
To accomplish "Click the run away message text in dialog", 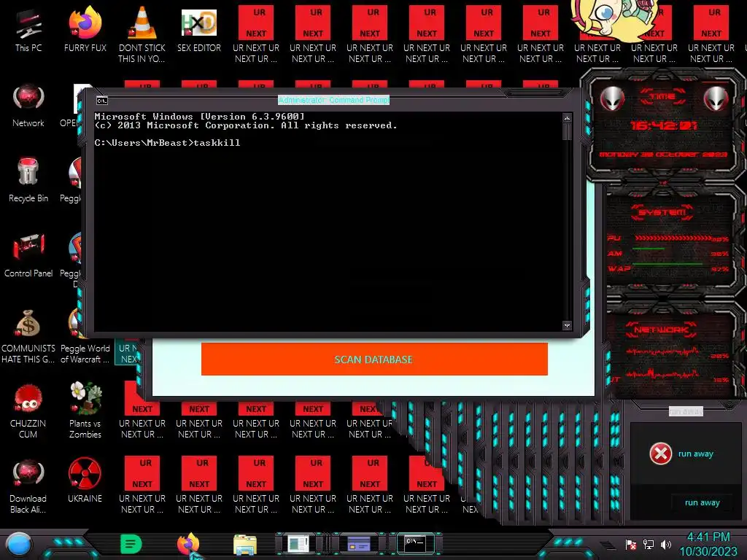I will [695, 454].
